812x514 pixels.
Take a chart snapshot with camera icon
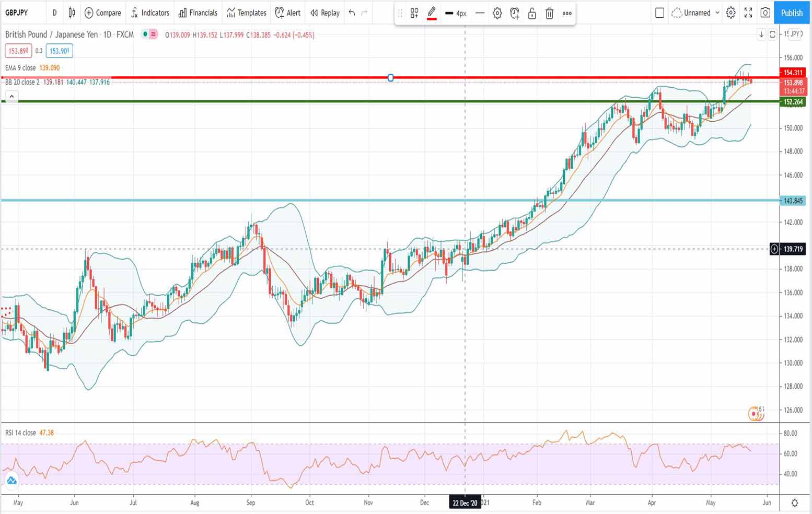pos(765,13)
